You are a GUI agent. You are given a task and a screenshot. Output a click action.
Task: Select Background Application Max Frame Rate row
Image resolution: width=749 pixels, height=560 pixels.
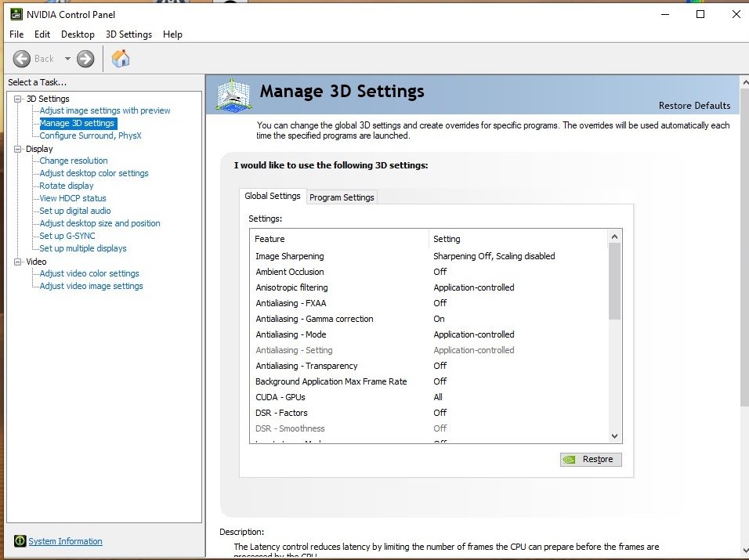click(429, 381)
